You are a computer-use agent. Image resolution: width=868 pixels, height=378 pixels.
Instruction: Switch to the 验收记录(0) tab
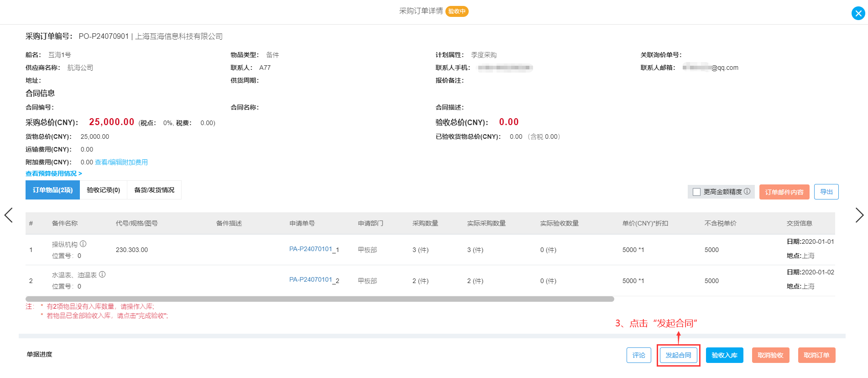[x=104, y=190]
